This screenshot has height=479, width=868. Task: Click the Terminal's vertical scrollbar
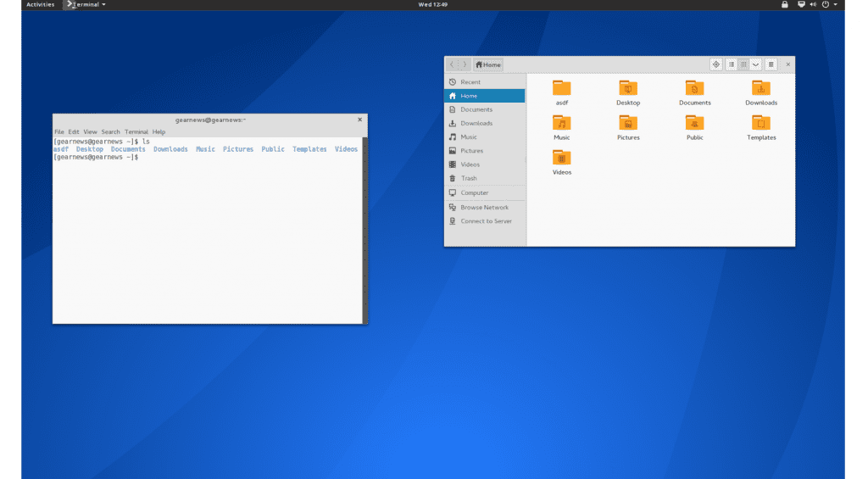click(365, 229)
